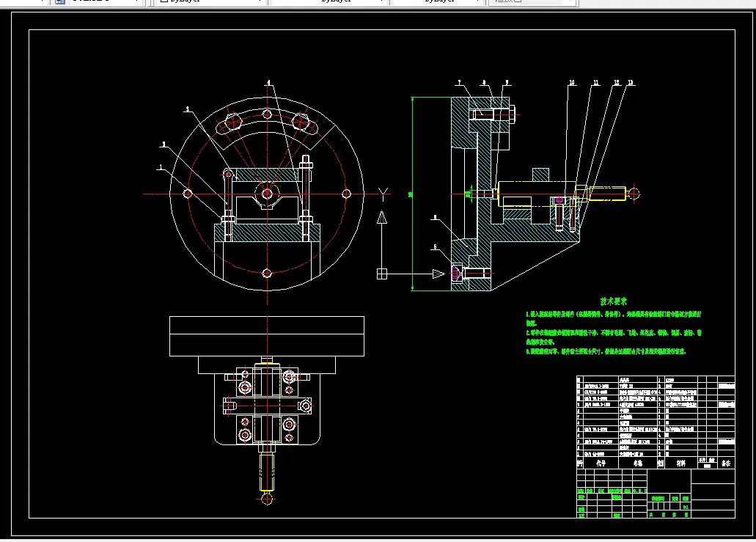Image resolution: width=756 pixels, height=542 pixels.
Task: Select the magenta screw in section view bottom
Action: tap(456, 274)
